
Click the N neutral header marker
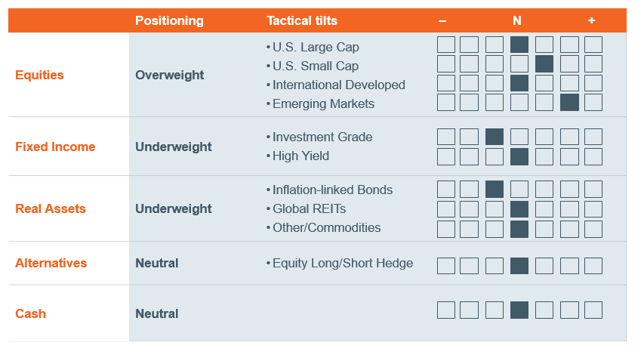coord(517,20)
